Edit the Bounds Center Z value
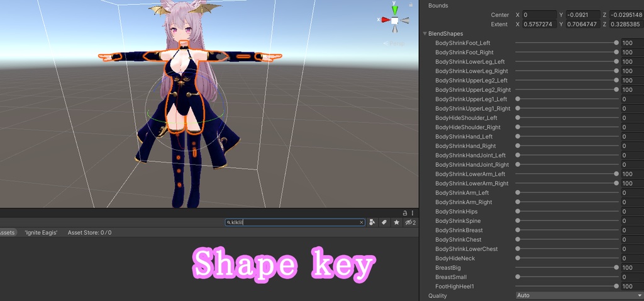The width and height of the screenshot is (644, 301). tap(627, 15)
